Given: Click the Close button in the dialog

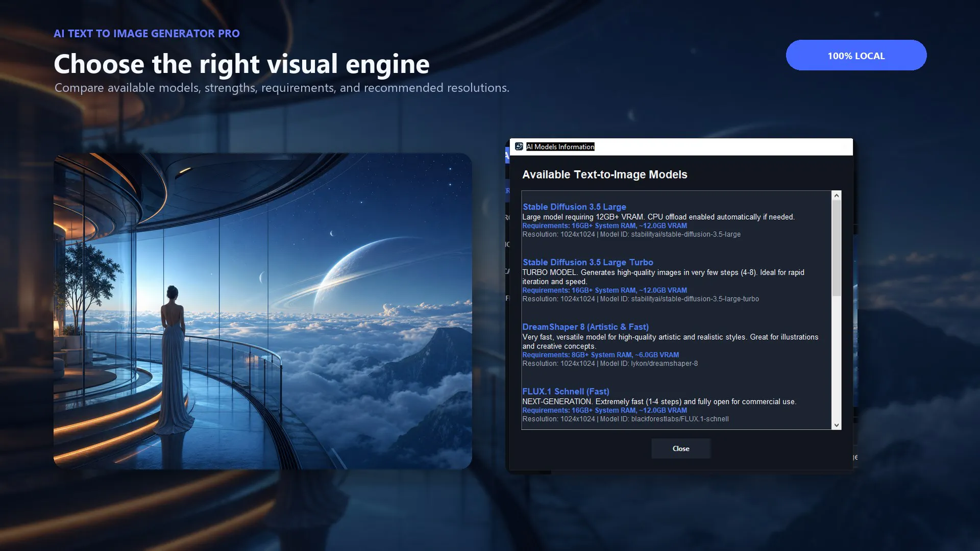Looking at the screenshot, I should click(680, 448).
